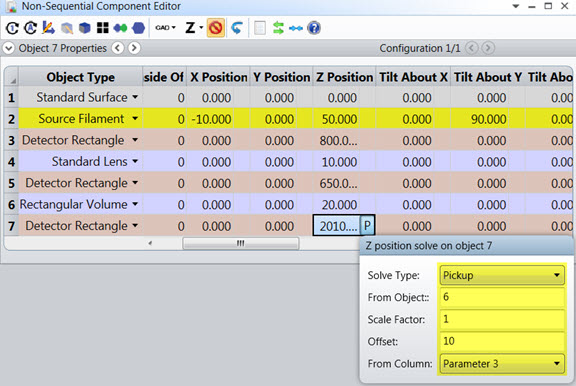The width and height of the screenshot is (576, 386).
Task: Open the tilt/decenter tool with pencil icon
Action: click(x=48, y=28)
